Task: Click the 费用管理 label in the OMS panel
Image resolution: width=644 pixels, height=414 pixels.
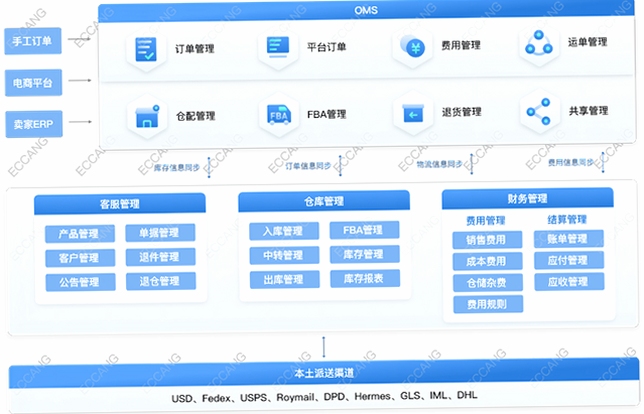Action: tap(461, 45)
